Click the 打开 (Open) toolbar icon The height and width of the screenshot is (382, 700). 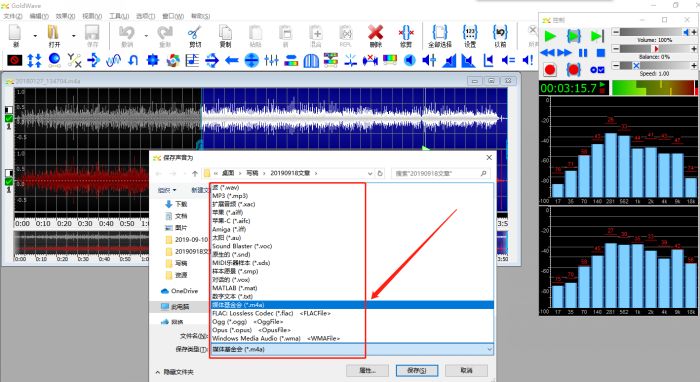click(54, 36)
